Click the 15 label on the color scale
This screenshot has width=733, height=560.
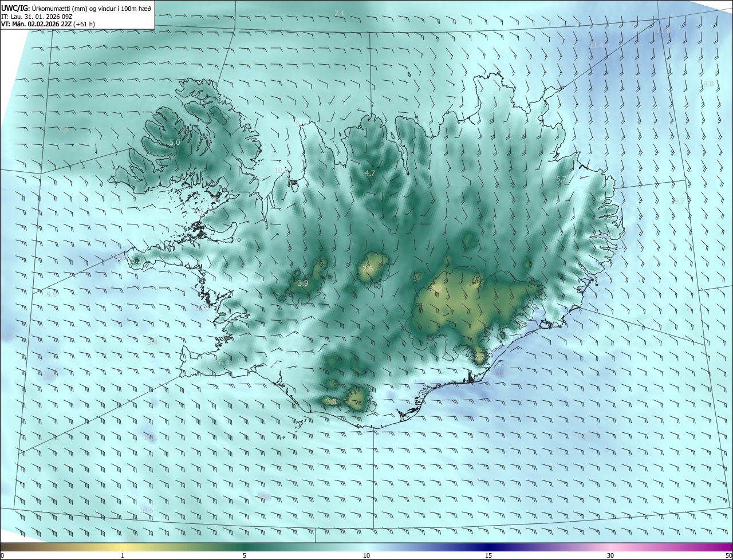[488, 556]
